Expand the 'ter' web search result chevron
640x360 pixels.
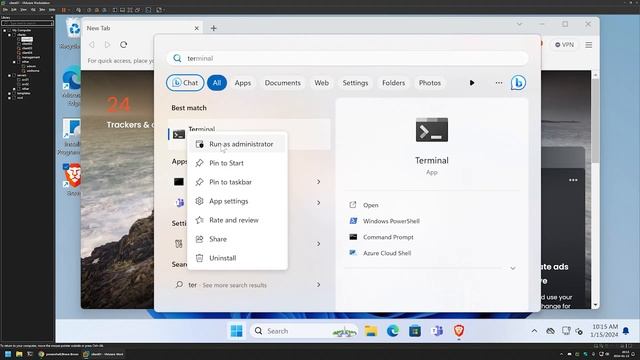pyautogui.click(x=318, y=285)
